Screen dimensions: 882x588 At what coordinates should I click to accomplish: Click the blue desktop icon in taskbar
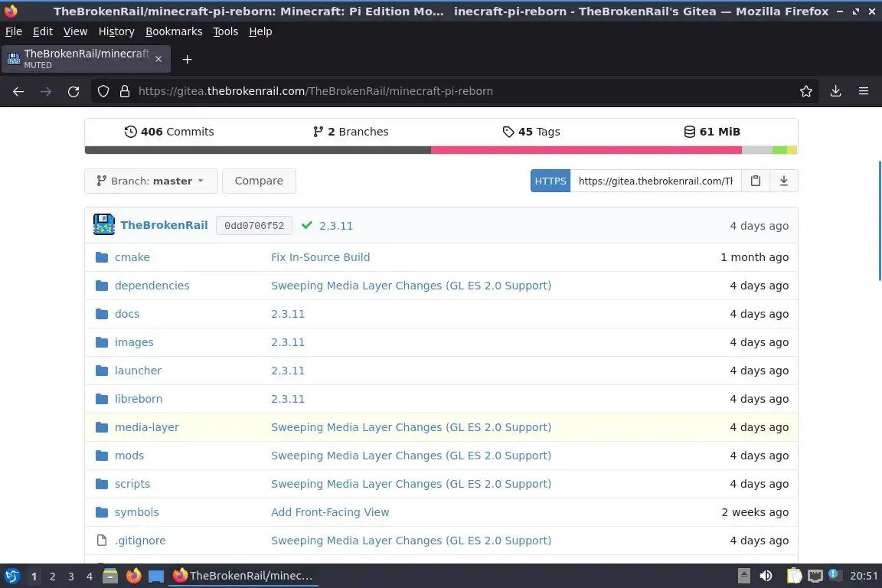coord(156,577)
